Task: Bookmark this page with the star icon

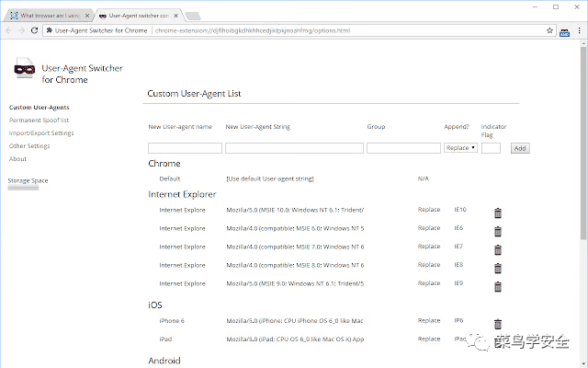Action: [549, 30]
